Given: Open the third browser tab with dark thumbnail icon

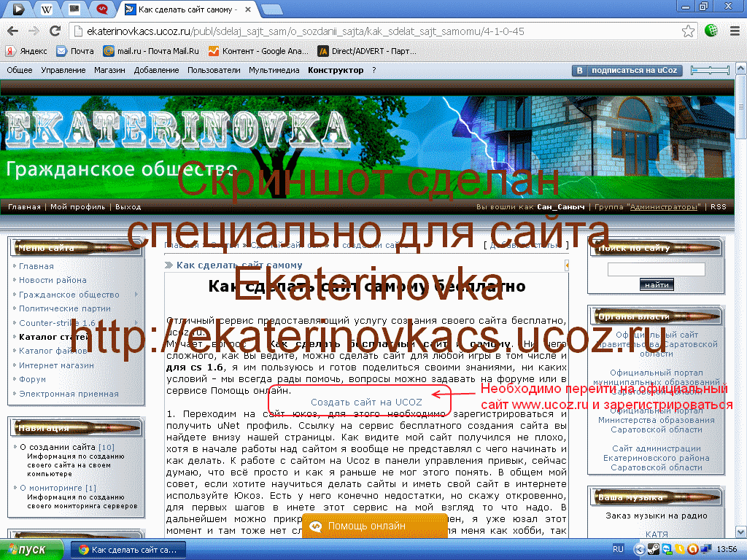Looking at the screenshot, I should (74, 9).
